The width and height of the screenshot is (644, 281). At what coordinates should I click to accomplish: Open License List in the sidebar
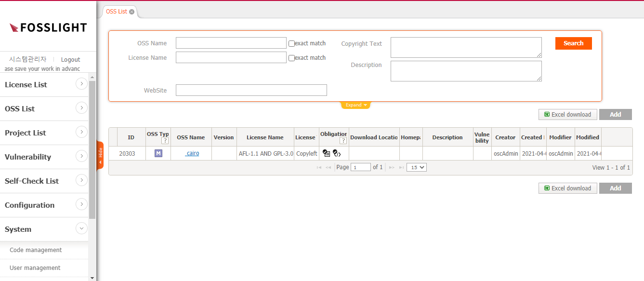point(26,85)
